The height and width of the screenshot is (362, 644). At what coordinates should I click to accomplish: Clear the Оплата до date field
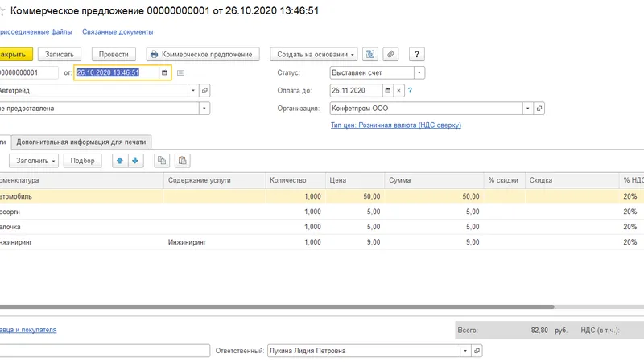tap(398, 90)
